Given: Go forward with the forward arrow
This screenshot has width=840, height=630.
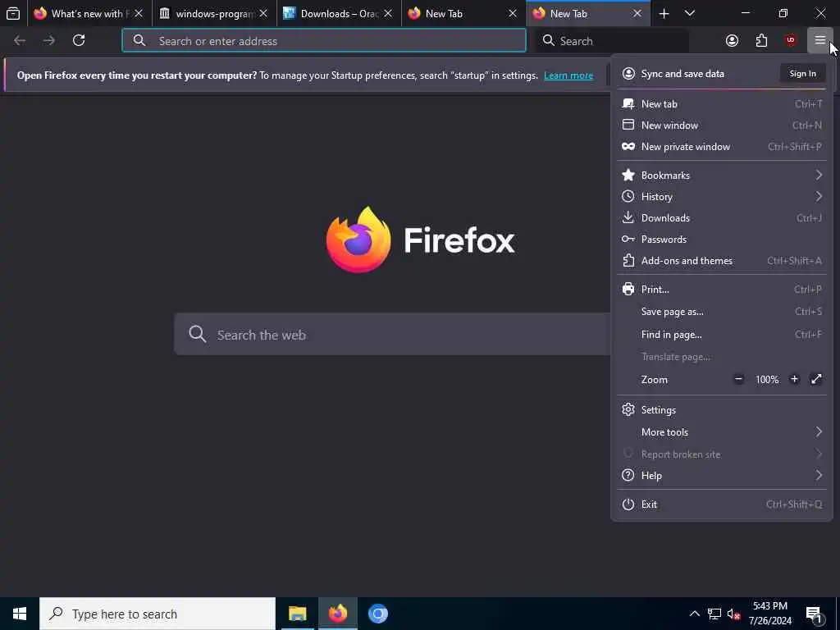Looking at the screenshot, I should coord(48,41).
